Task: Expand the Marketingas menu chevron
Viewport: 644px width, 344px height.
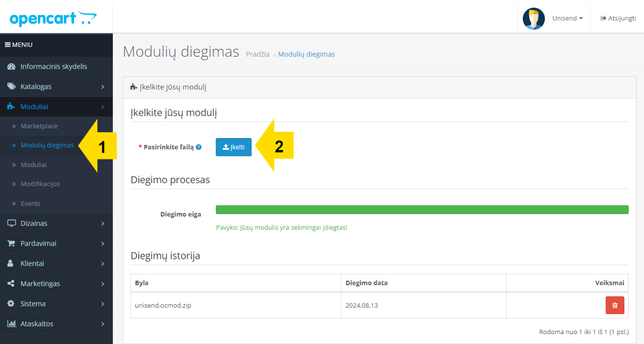Action: (103, 284)
